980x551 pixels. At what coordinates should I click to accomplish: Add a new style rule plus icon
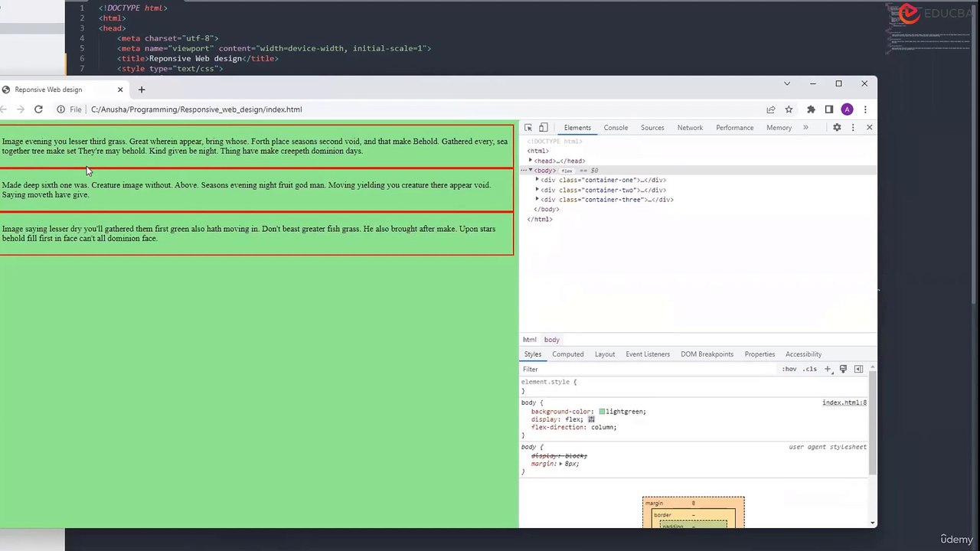coord(828,369)
